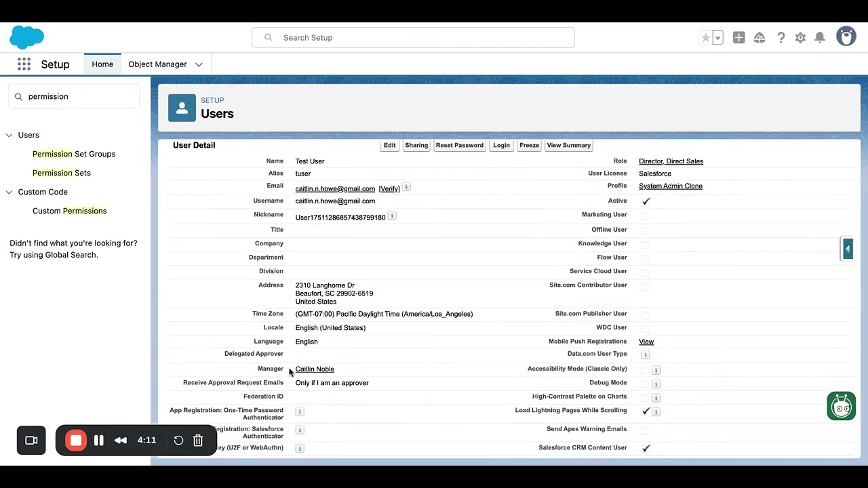Restart the recording with the circular arrow
Viewport: 868px width, 488px height.
[178, 441]
